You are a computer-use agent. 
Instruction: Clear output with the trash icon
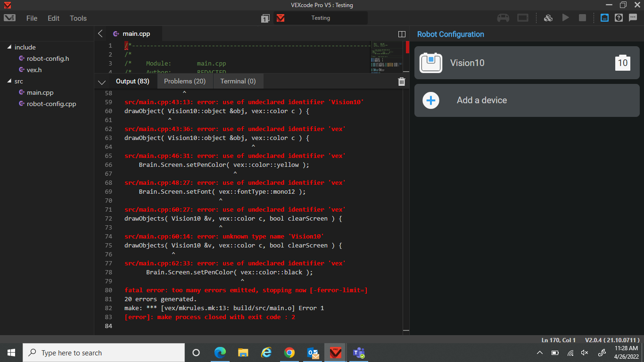point(402,81)
